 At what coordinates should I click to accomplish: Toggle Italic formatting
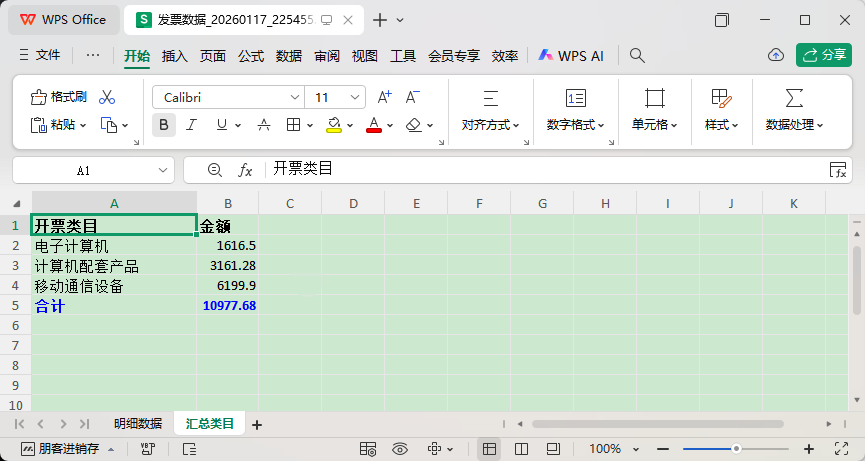[191, 125]
